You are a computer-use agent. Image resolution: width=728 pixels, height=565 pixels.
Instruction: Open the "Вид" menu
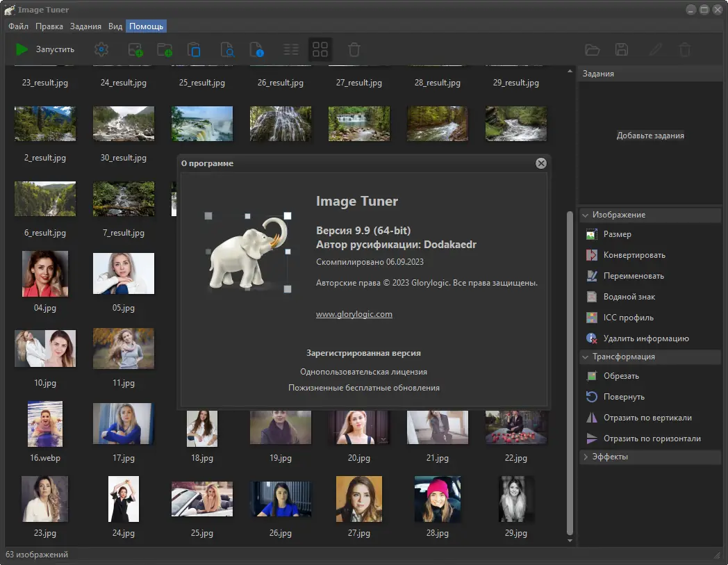115,26
